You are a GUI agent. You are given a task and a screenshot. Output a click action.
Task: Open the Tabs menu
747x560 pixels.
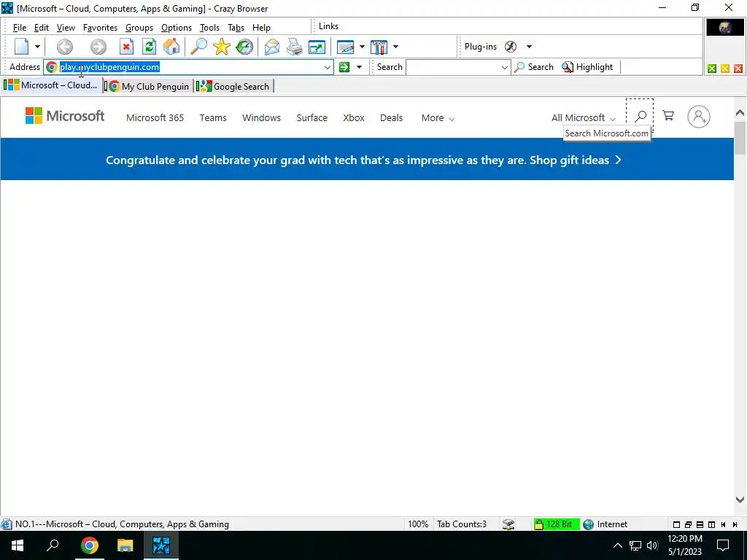point(236,28)
